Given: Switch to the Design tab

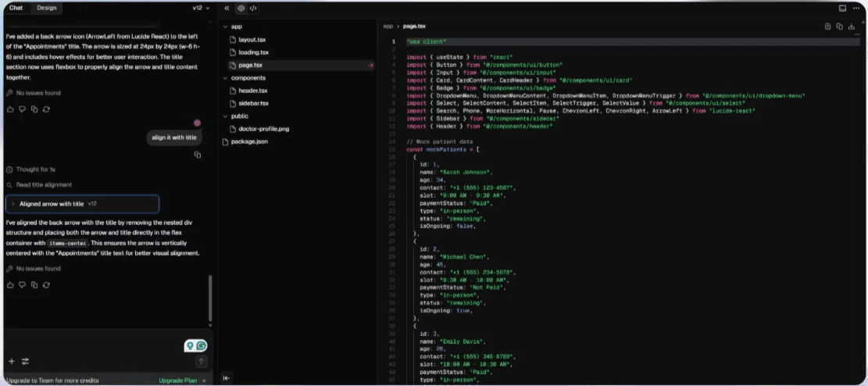Looking at the screenshot, I should click(46, 8).
